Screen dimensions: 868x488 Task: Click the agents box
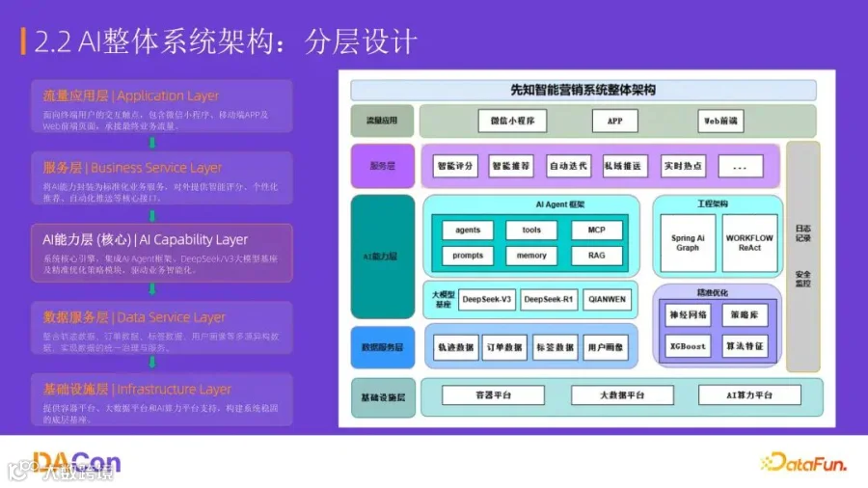coord(468,230)
